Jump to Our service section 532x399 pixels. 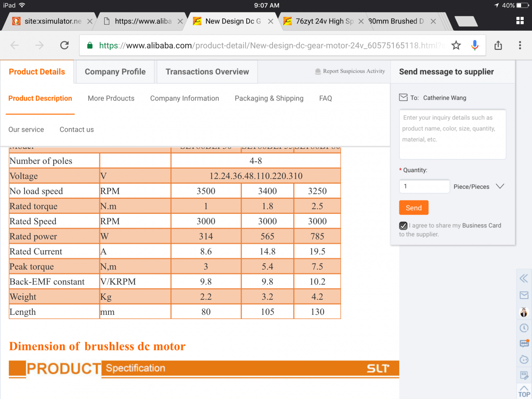pos(26,130)
